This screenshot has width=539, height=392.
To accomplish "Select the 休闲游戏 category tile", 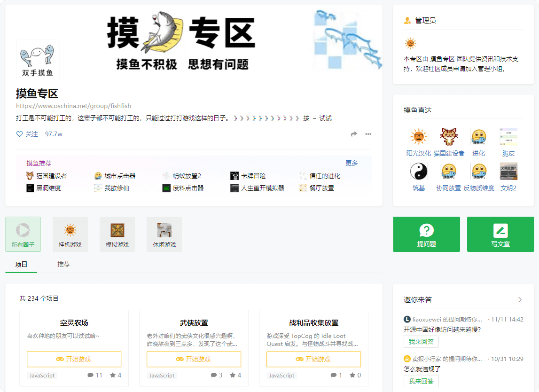I will 164,234.
